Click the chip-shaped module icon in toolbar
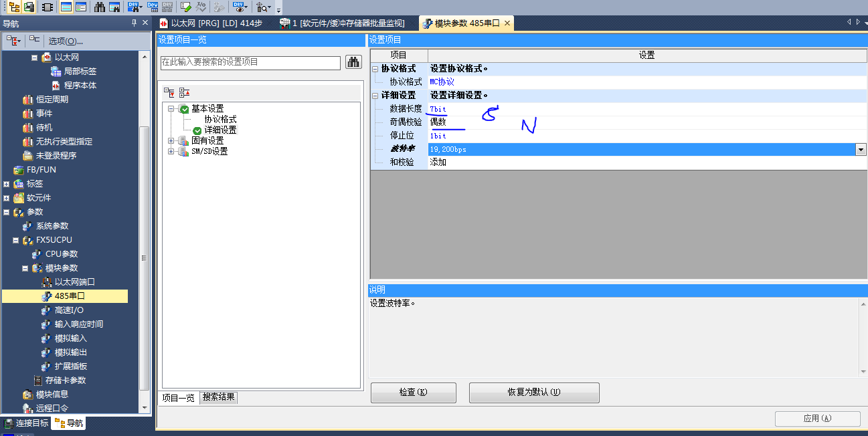Image resolution: width=868 pixels, height=436 pixels. click(x=48, y=7)
